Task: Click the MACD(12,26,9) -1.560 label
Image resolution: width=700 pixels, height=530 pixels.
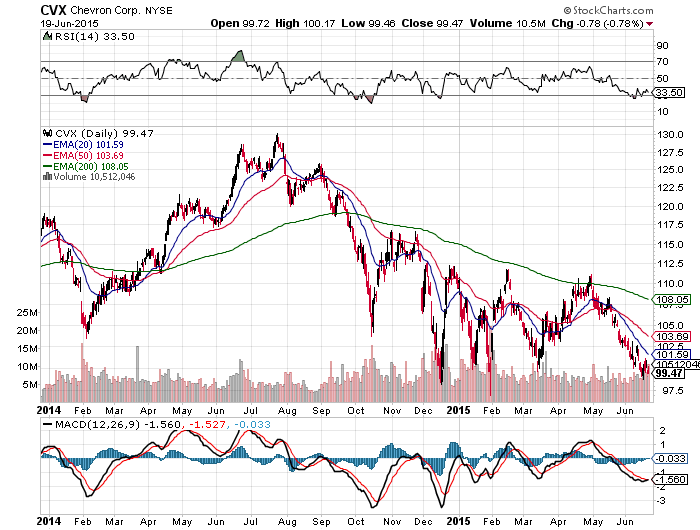Action: (117, 424)
